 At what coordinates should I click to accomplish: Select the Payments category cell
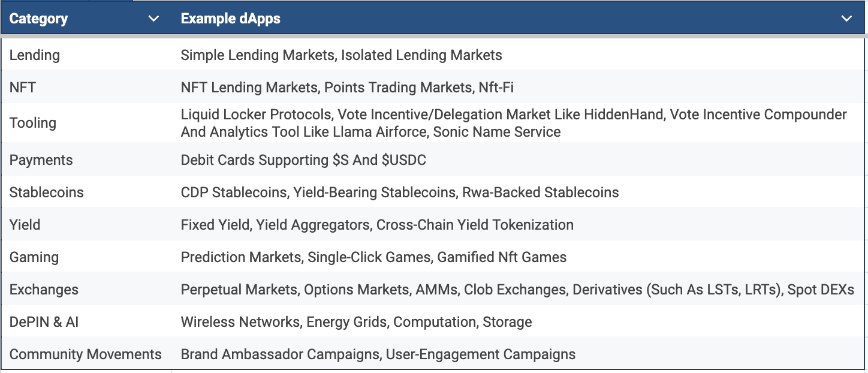(x=86, y=160)
